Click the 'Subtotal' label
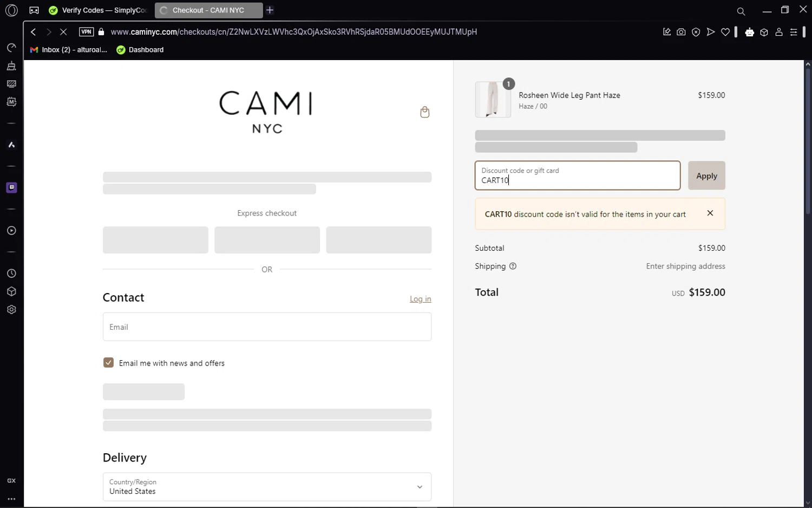812x508 pixels. [489, 248]
